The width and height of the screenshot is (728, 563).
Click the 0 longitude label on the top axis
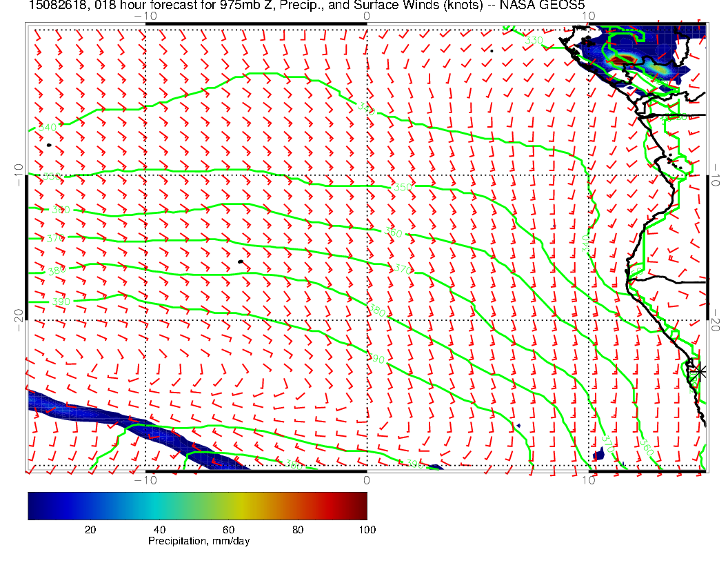[x=366, y=15]
